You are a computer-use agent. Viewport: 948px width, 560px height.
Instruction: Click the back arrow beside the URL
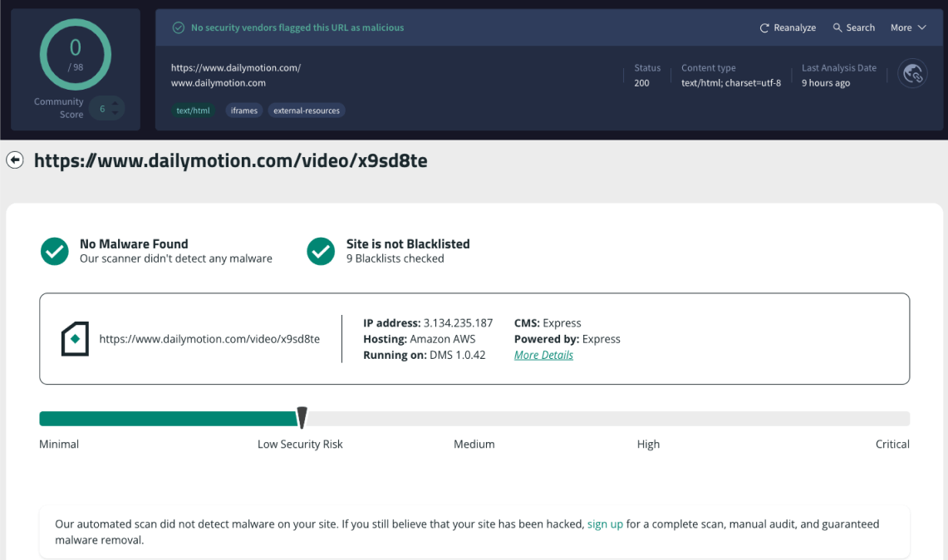(14, 160)
